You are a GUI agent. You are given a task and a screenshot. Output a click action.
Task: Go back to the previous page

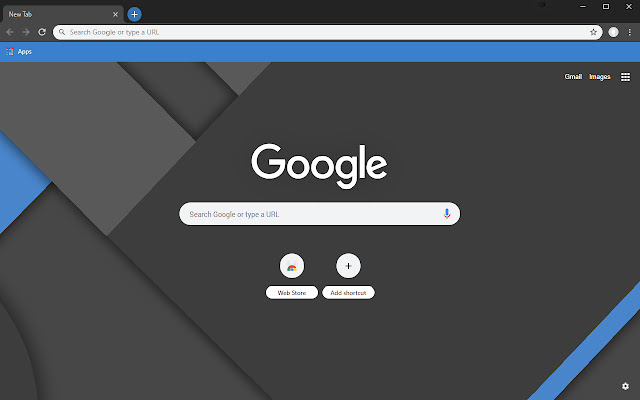pyautogui.click(x=10, y=32)
